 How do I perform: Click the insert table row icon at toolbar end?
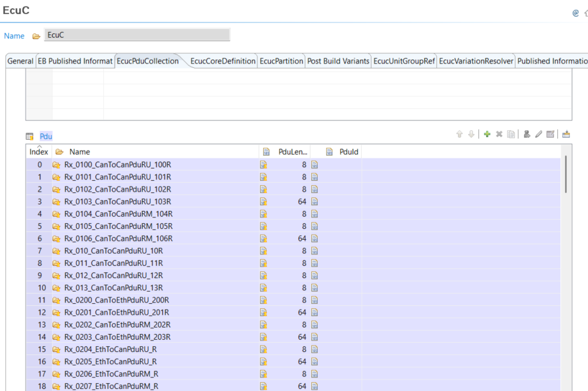[566, 135]
